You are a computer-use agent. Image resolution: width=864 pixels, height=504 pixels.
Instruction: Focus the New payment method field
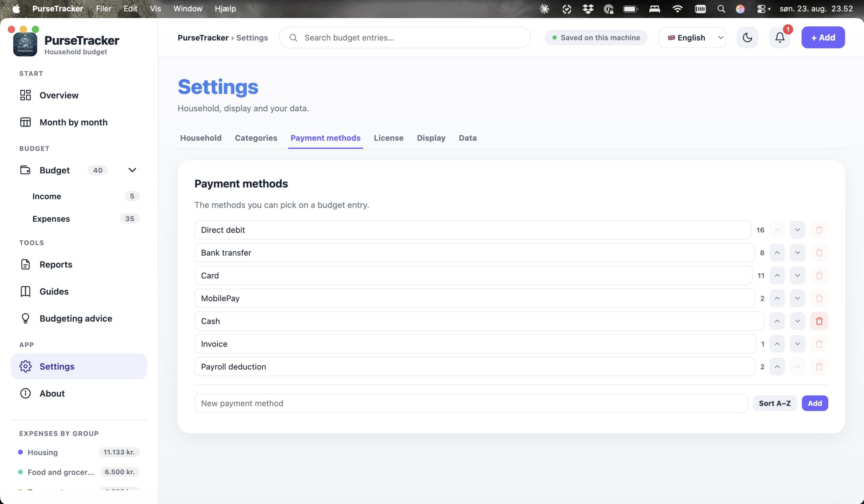point(471,403)
